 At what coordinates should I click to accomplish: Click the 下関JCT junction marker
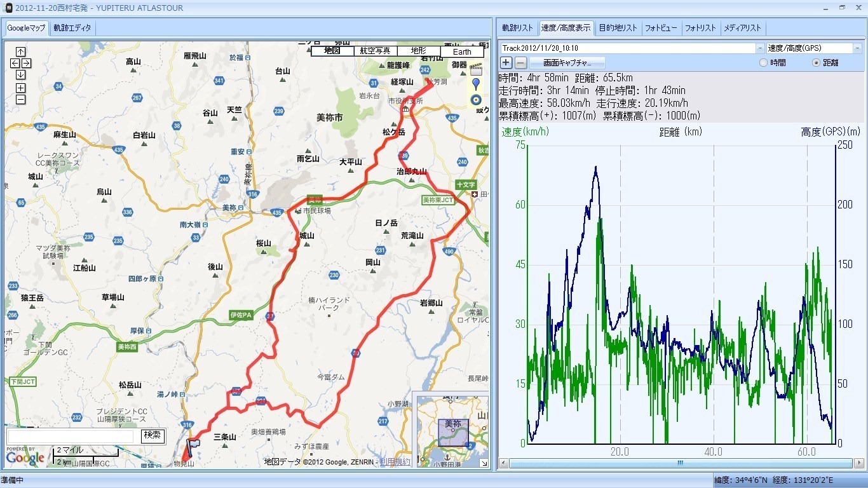[23, 381]
